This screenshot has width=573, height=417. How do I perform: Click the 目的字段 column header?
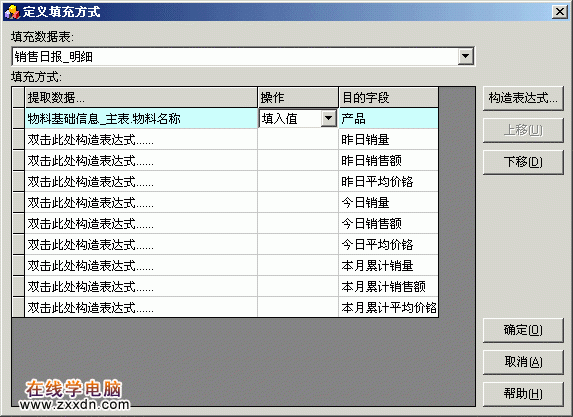(388, 98)
